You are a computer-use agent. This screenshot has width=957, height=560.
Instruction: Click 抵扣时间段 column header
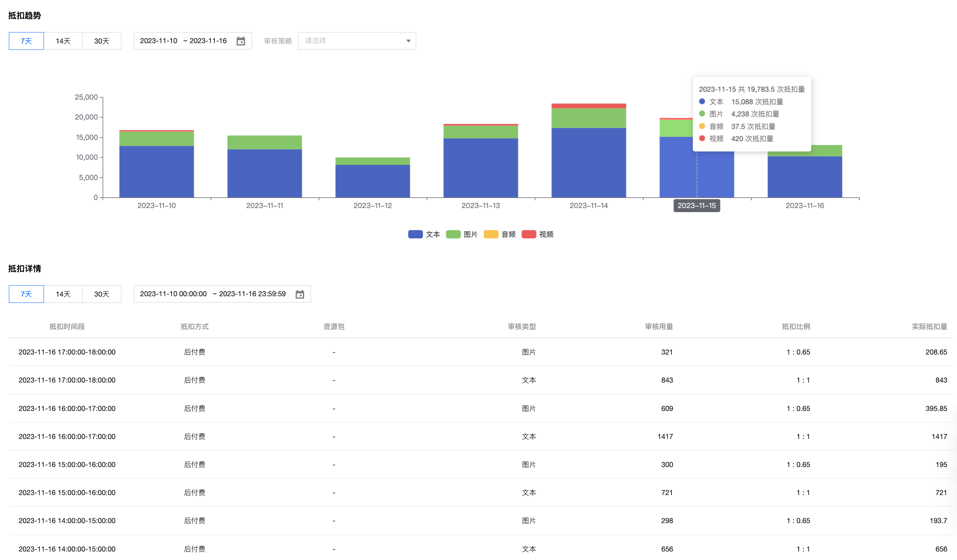(67, 327)
